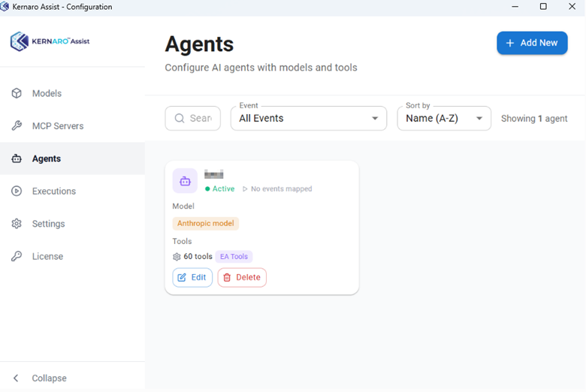
Task: Click the 'Tools' label on card
Action: pos(182,241)
